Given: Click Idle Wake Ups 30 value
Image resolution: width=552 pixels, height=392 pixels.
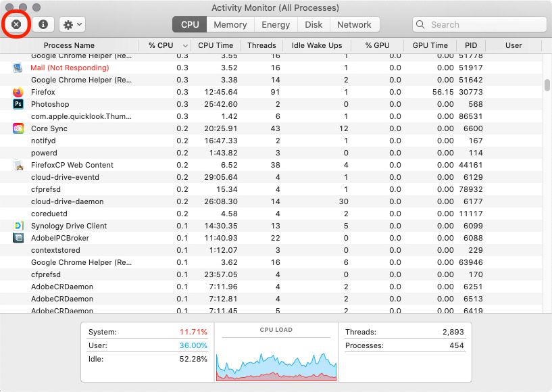Looking at the screenshot, I should tap(344, 201).
